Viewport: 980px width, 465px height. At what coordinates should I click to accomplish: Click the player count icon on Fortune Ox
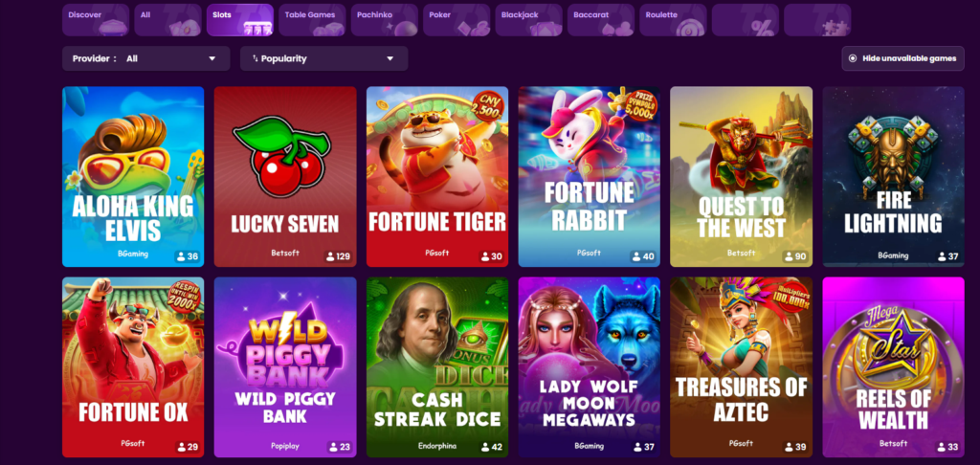tap(182, 447)
